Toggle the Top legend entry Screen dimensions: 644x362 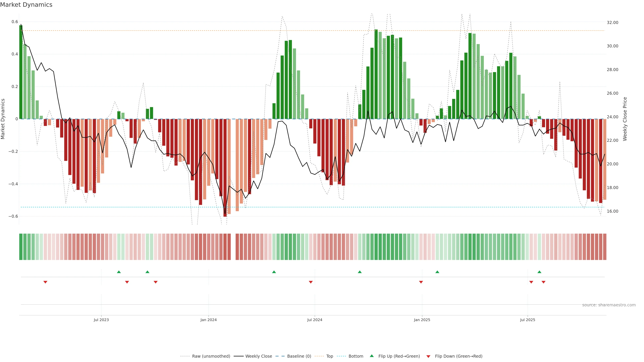point(330,356)
